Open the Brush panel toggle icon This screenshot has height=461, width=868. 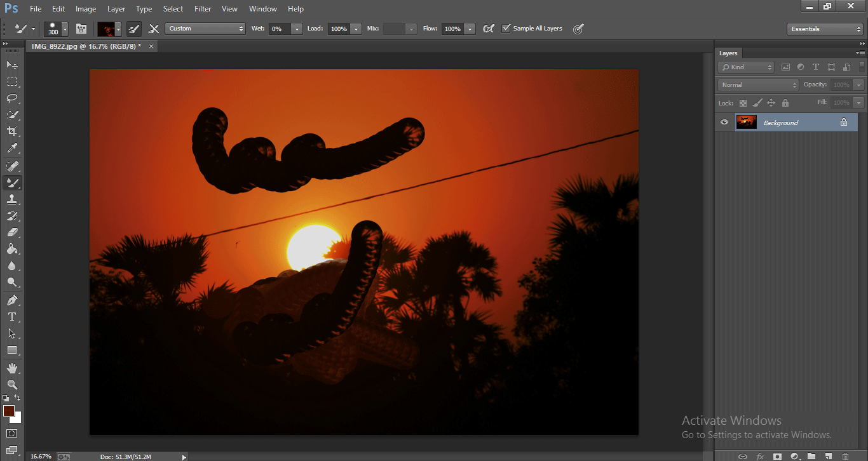pos(81,29)
